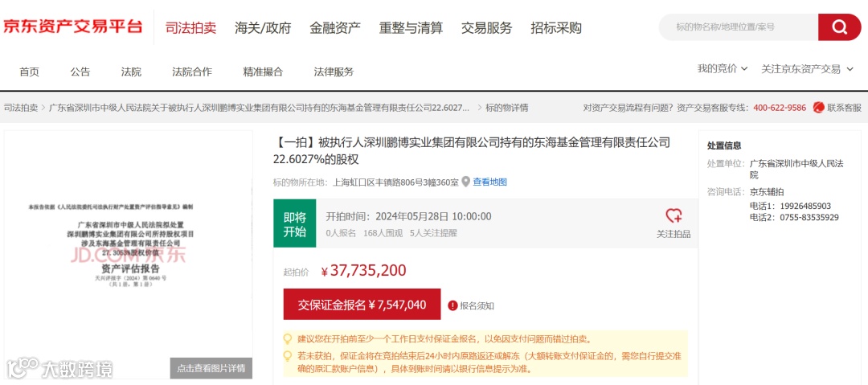Open the 司法拍卖 tab
868x385 pixels.
click(x=190, y=27)
